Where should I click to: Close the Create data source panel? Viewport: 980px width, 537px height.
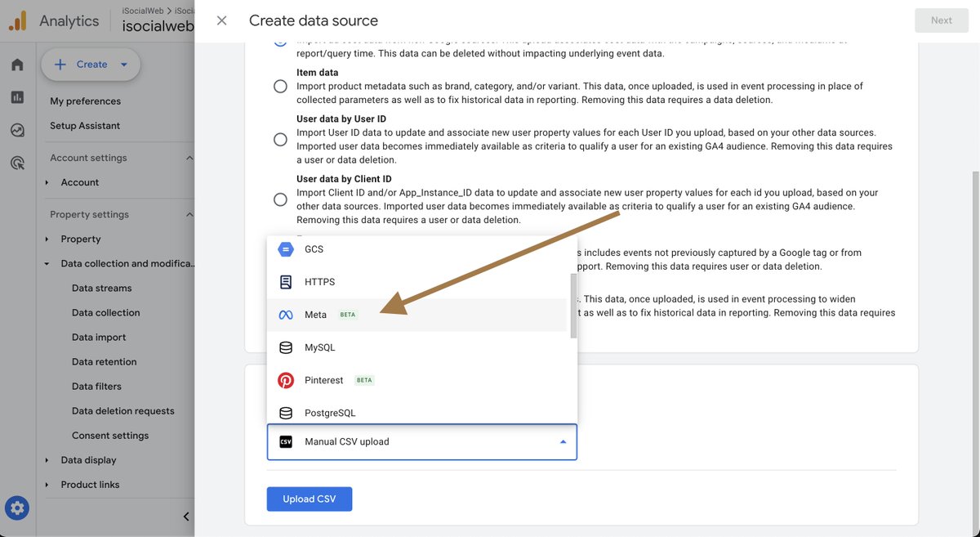pos(221,20)
